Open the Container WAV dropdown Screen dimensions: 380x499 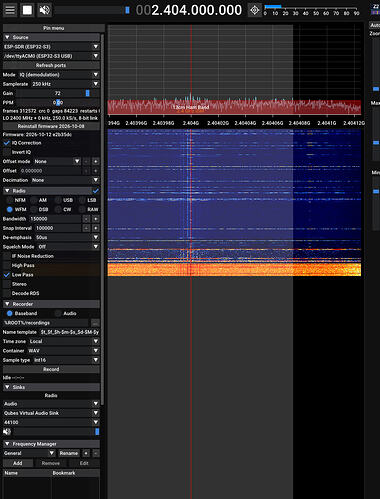point(63,351)
